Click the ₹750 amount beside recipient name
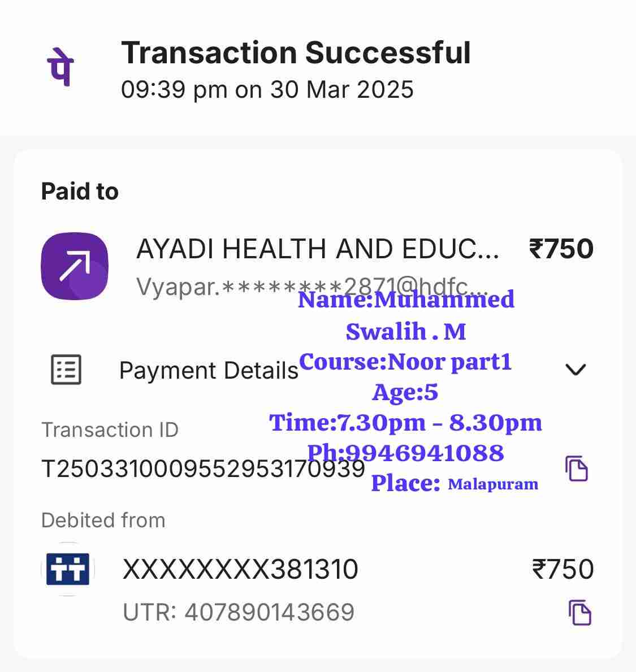Viewport: 636px width, 672px height. [561, 249]
